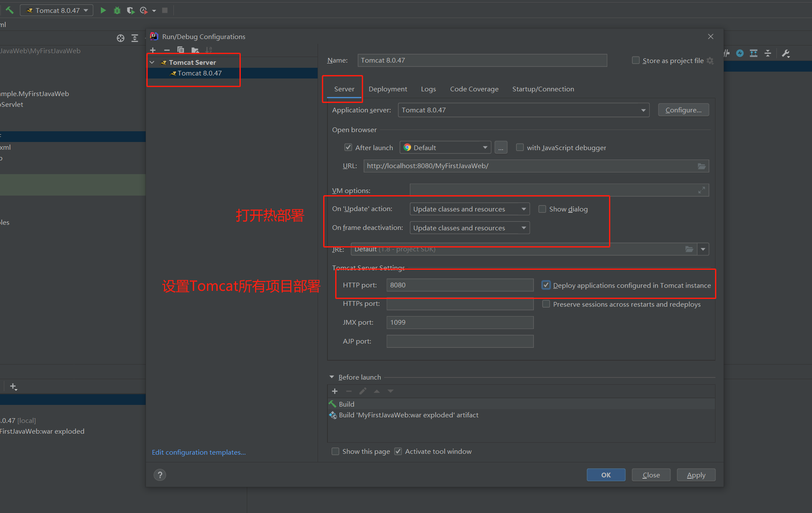Click the Apply button
The width and height of the screenshot is (812, 513).
coord(696,475)
